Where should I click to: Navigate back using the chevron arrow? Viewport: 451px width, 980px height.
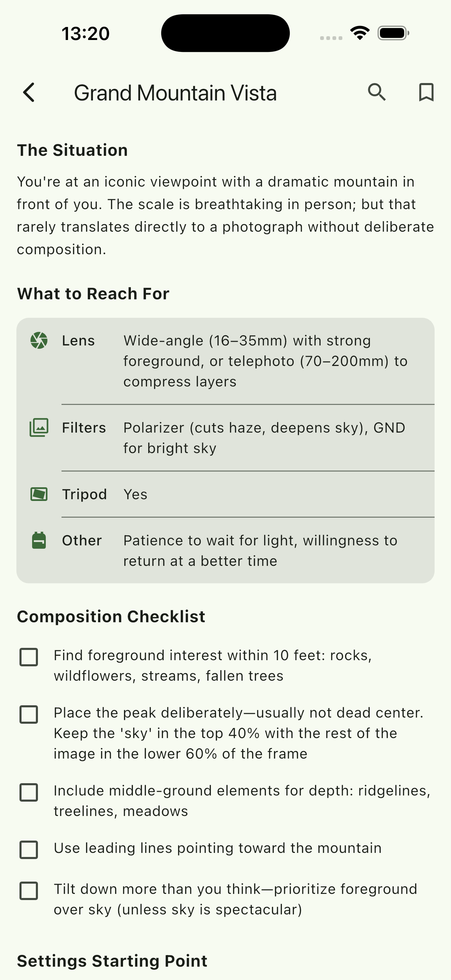[28, 93]
